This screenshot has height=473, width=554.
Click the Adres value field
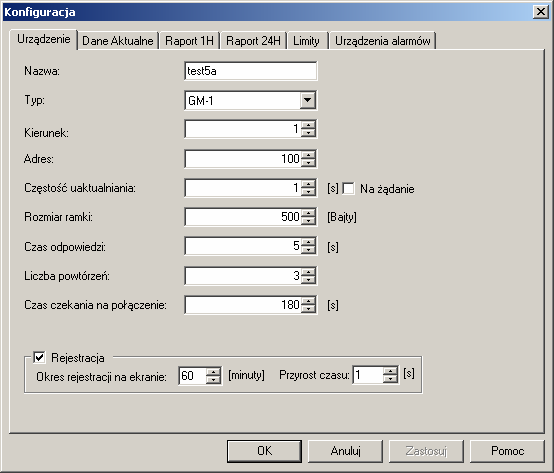243,159
